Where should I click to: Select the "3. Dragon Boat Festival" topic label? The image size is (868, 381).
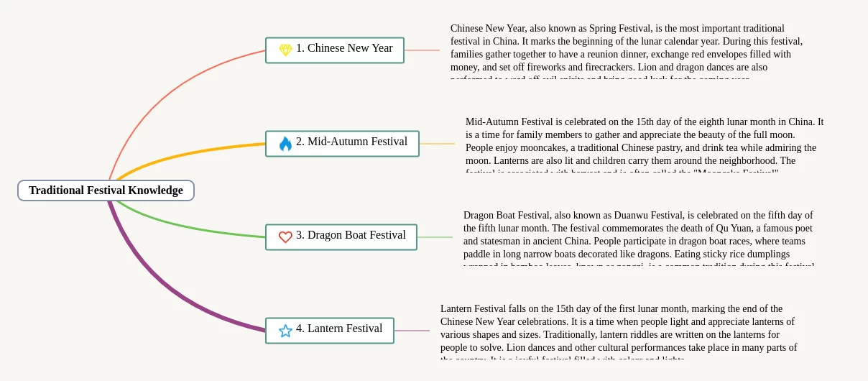click(x=351, y=235)
